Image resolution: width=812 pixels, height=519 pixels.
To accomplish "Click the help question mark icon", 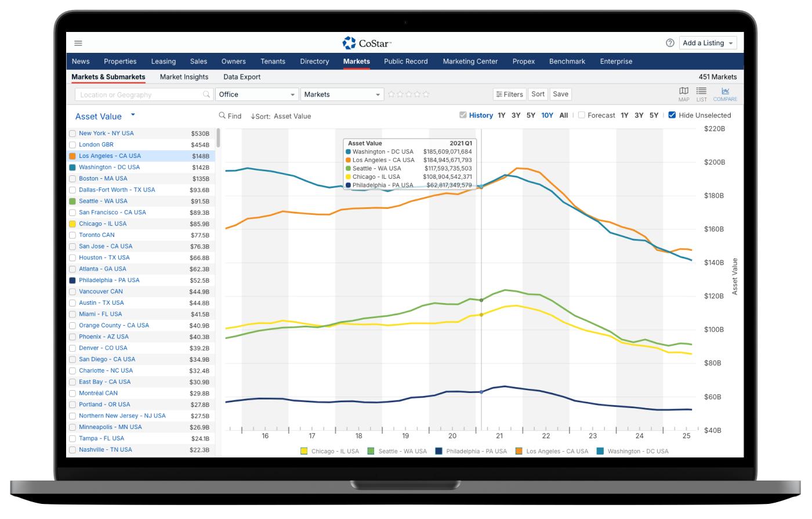I will point(670,43).
